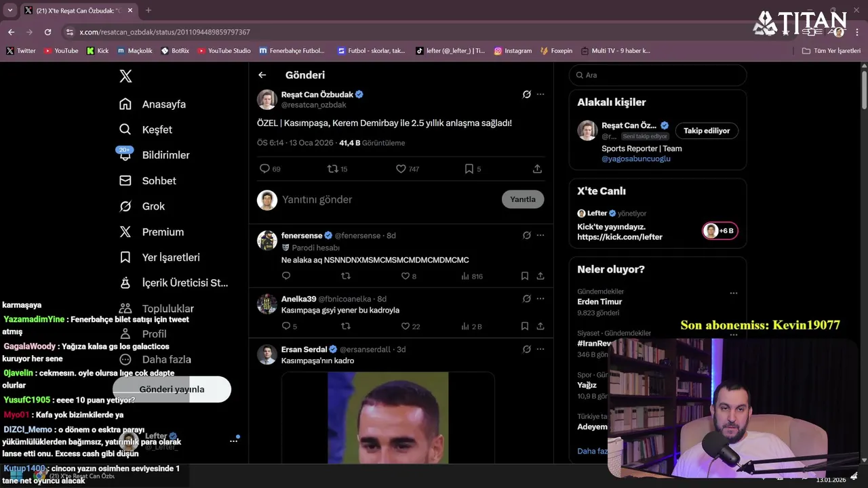Click repost icon with 15 reposts
The image size is (868, 488).
tap(337, 169)
